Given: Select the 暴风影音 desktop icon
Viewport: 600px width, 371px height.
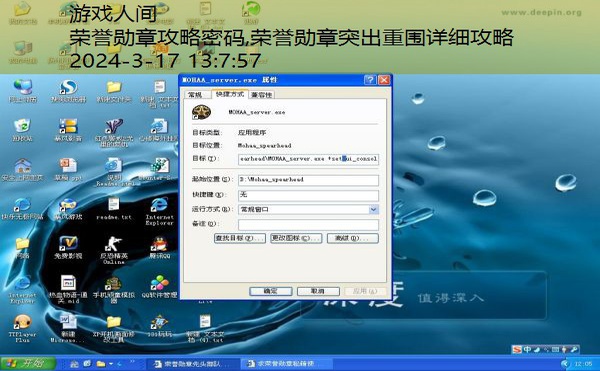Looking at the screenshot, I should [x=68, y=130].
